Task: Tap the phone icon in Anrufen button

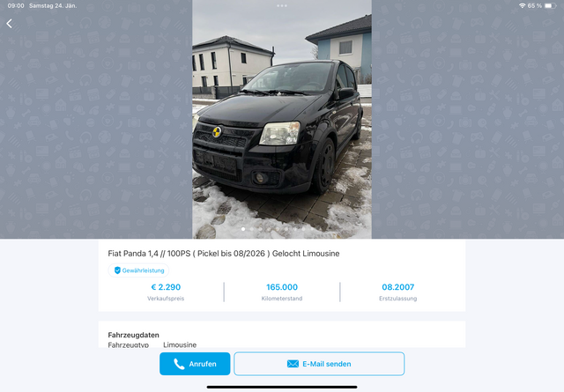Action: [x=179, y=364]
